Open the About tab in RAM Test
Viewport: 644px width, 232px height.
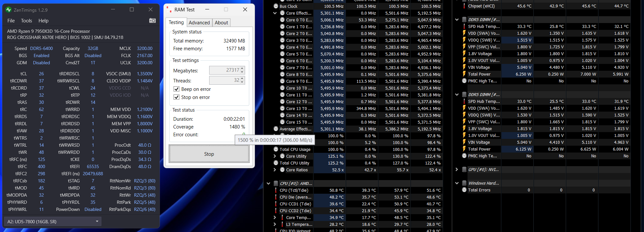pyautogui.click(x=221, y=23)
